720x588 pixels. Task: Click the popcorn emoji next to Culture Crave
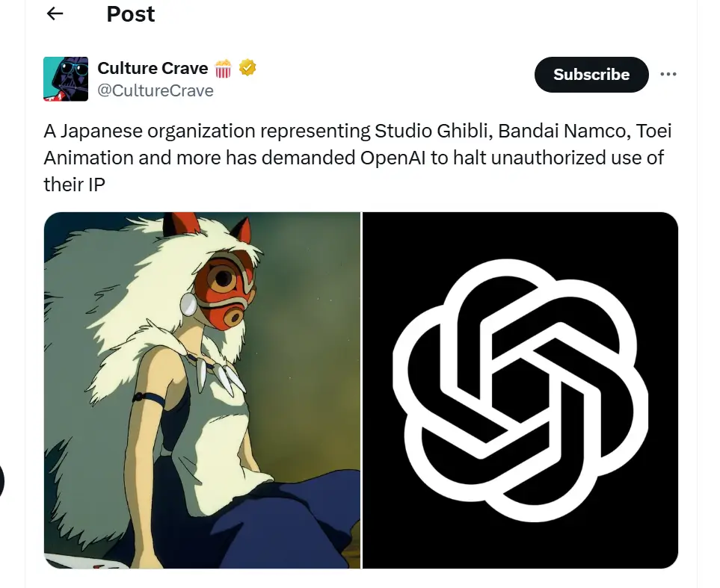click(x=223, y=69)
